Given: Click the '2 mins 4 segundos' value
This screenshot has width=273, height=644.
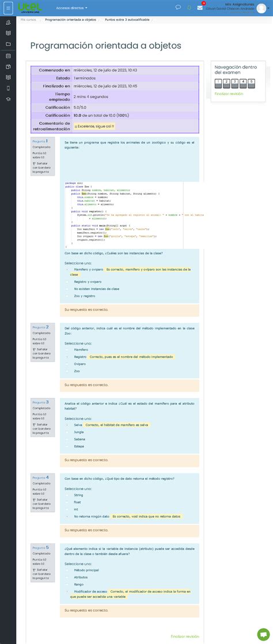Looking at the screenshot, I should [x=91, y=97].
